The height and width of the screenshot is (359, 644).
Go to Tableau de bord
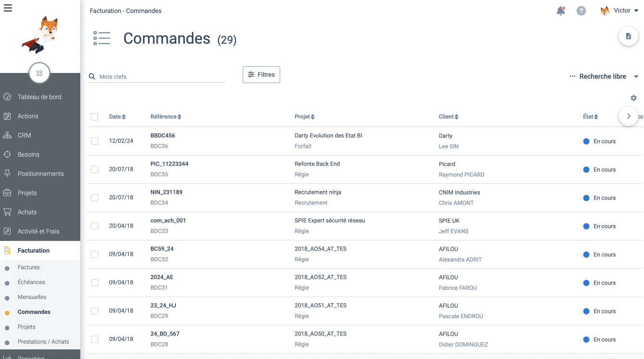point(40,97)
